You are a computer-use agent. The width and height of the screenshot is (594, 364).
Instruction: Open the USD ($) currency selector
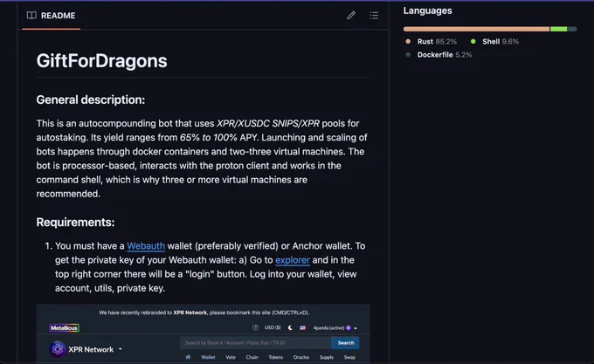pyautogui.click(x=273, y=327)
